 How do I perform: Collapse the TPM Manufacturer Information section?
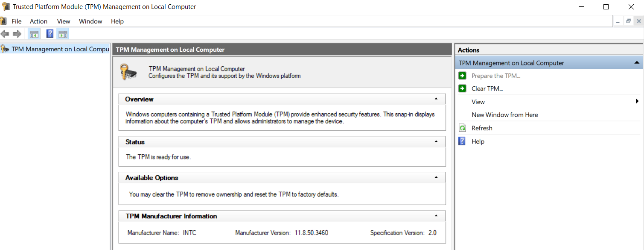(x=436, y=216)
